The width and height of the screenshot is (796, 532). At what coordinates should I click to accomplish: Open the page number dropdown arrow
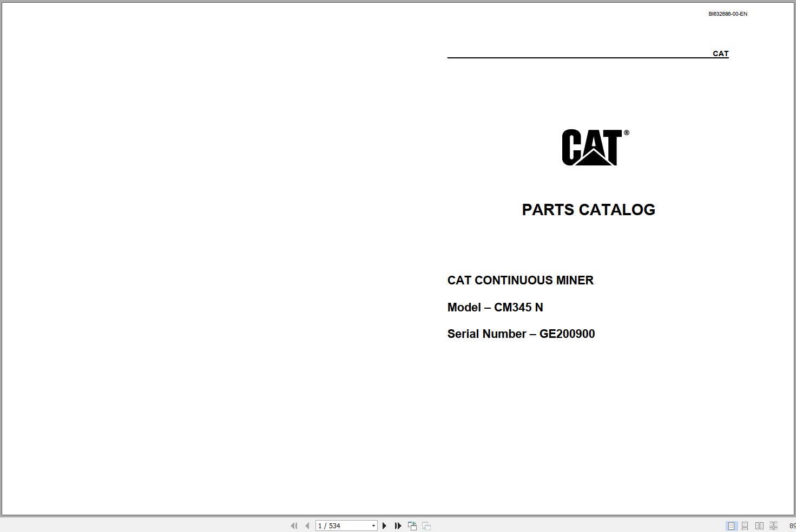tap(373, 526)
